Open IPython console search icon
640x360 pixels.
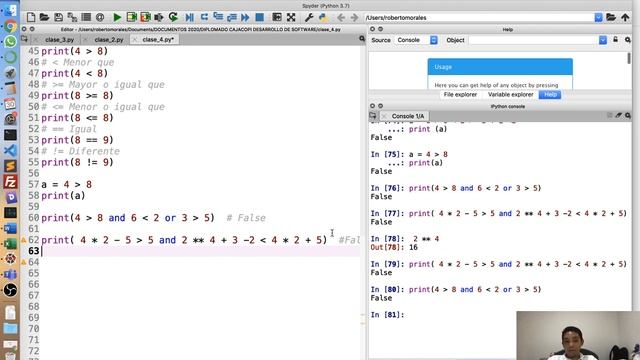coord(628,116)
